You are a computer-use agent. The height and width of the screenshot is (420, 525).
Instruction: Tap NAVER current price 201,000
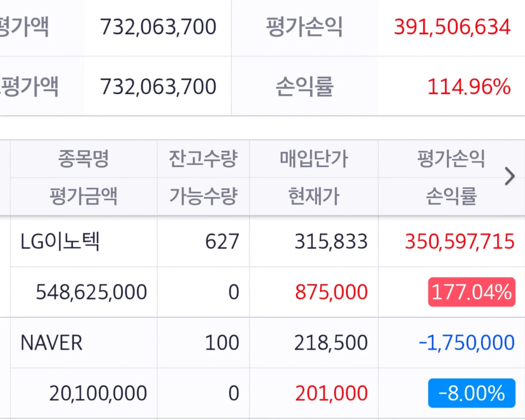(x=331, y=393)
